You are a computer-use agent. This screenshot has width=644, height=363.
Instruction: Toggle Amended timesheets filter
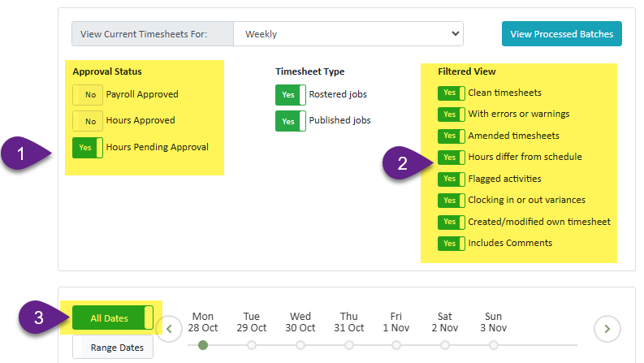click(x=452, y=136)
